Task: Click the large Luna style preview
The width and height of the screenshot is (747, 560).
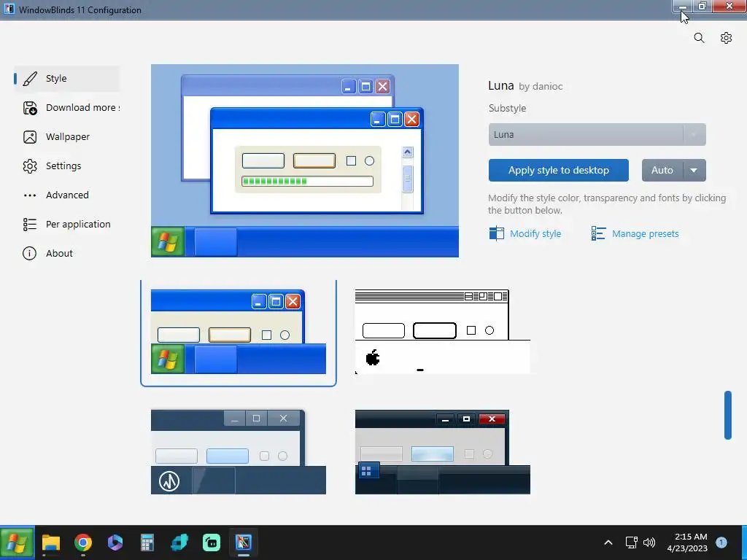Action: coord(305,161)
